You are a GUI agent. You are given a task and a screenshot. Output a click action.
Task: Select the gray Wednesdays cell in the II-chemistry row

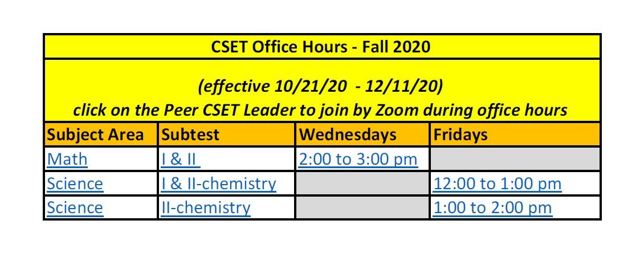tap(362, 207)
